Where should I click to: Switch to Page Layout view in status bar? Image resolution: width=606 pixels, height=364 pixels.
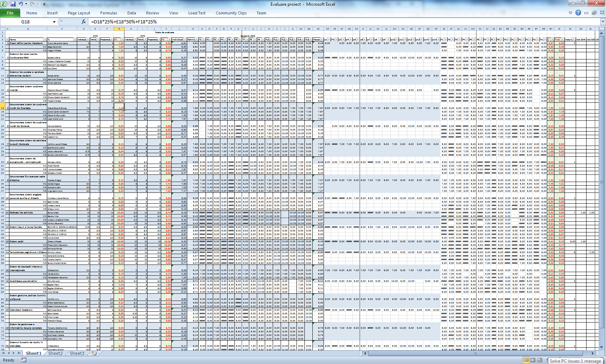tap(533, 360)
